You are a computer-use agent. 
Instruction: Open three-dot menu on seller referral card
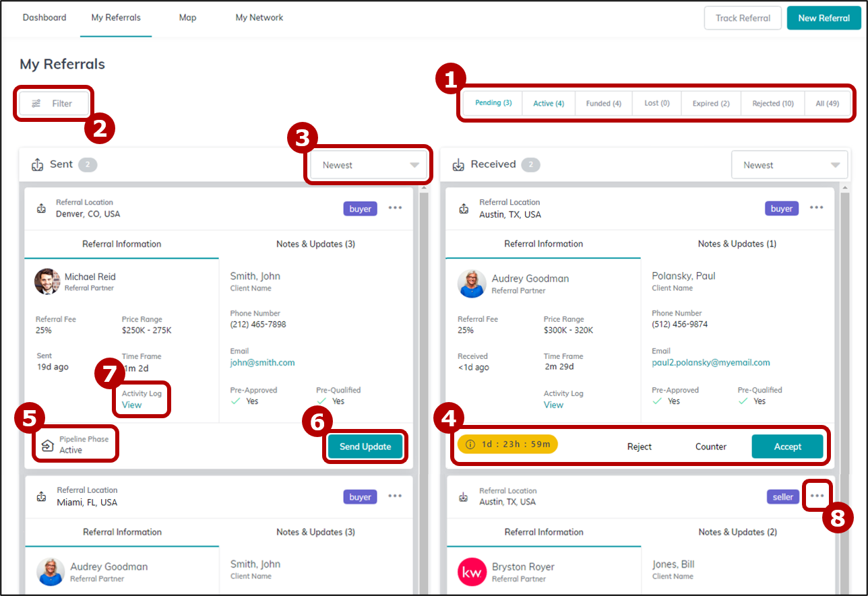[x=817, y=496]
